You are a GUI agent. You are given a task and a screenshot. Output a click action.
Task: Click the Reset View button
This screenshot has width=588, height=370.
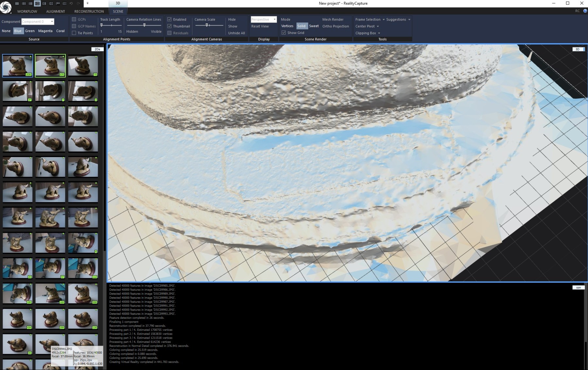[260, 26]
